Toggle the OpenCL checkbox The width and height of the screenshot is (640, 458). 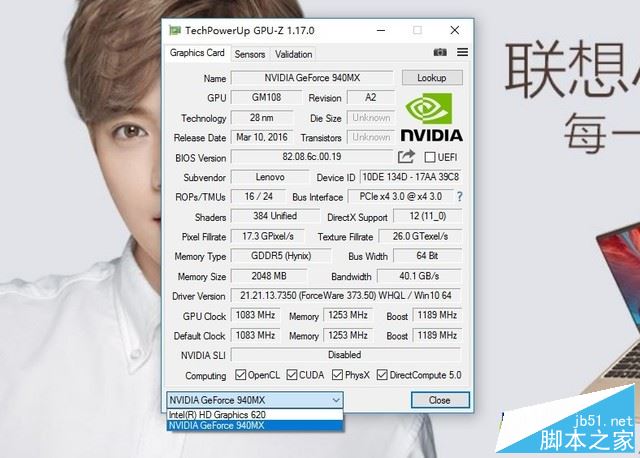coord(240,375)
